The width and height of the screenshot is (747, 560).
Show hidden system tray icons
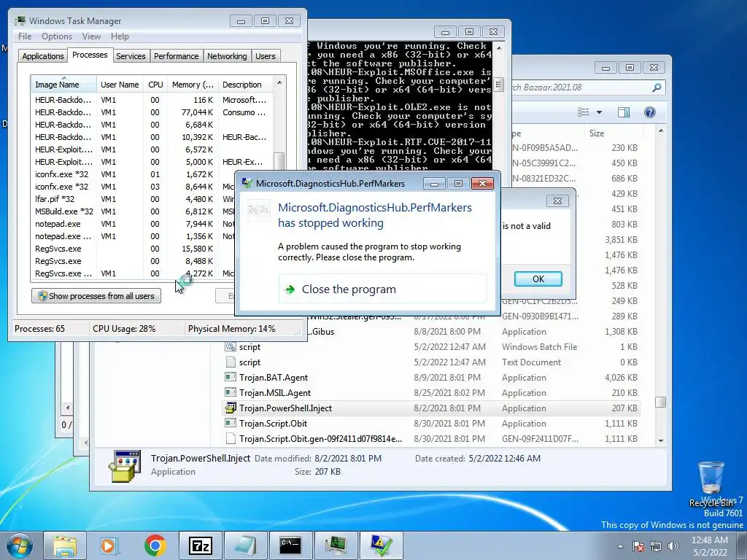[620, 546]
